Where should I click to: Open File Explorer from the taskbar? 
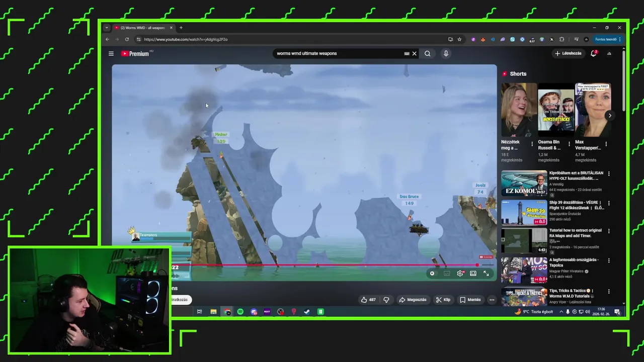click(213, 312)
